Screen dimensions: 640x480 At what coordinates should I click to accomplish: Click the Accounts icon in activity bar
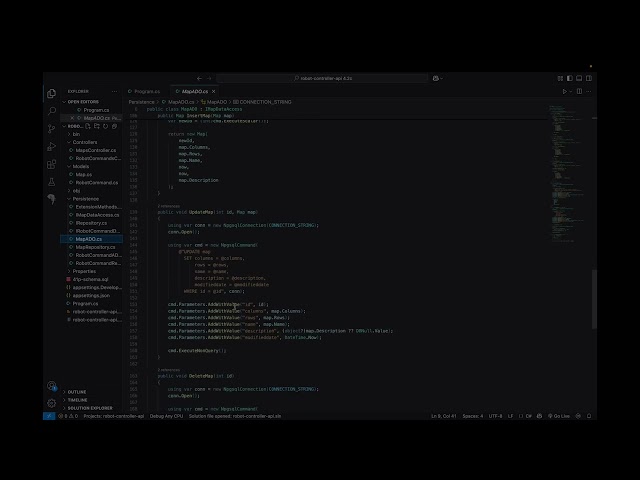52,386
